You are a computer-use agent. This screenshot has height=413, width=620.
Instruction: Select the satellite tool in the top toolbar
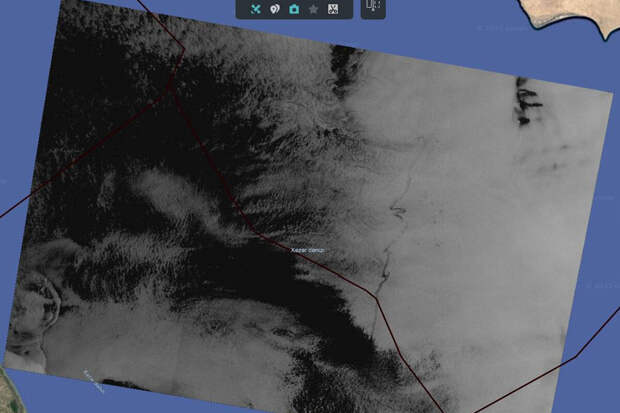pos(256,9)
